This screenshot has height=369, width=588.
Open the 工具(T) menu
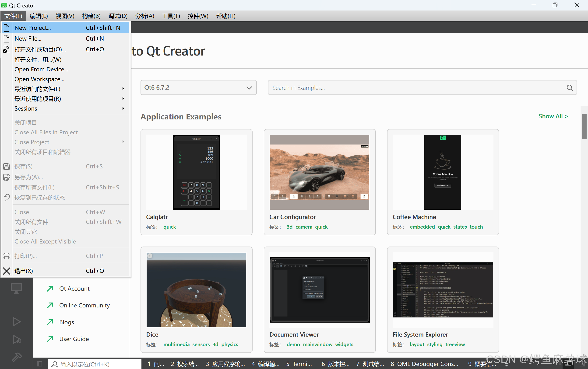(171, 16)
